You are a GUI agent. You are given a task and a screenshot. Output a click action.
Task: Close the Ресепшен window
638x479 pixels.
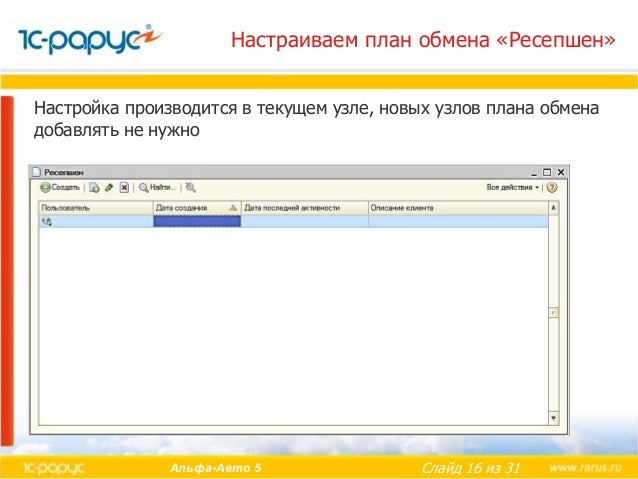pos(561,173)
